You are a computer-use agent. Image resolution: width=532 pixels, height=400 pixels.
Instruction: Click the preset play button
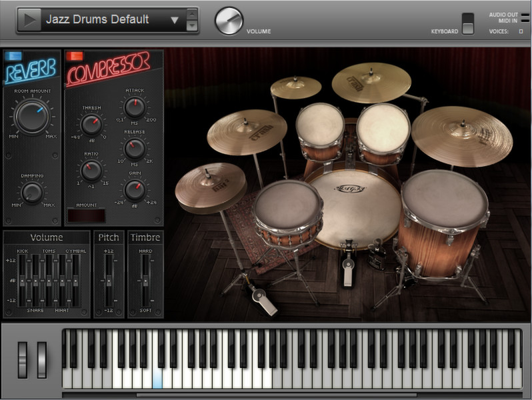[x=29, y=20]
